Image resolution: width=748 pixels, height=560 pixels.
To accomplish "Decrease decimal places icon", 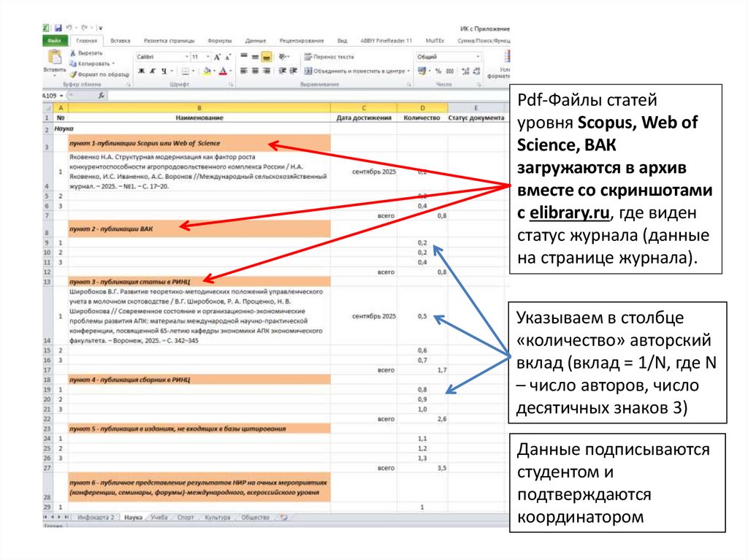I will 476,71.
